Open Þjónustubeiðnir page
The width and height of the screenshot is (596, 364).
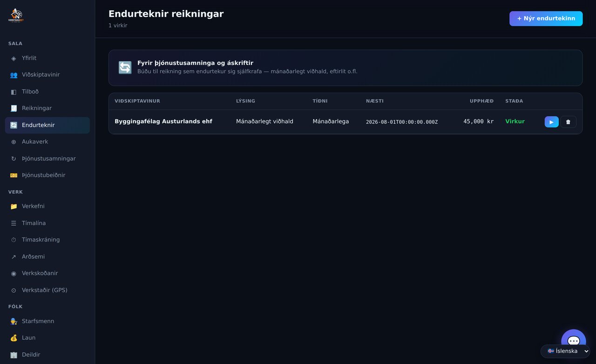point(47,175)
